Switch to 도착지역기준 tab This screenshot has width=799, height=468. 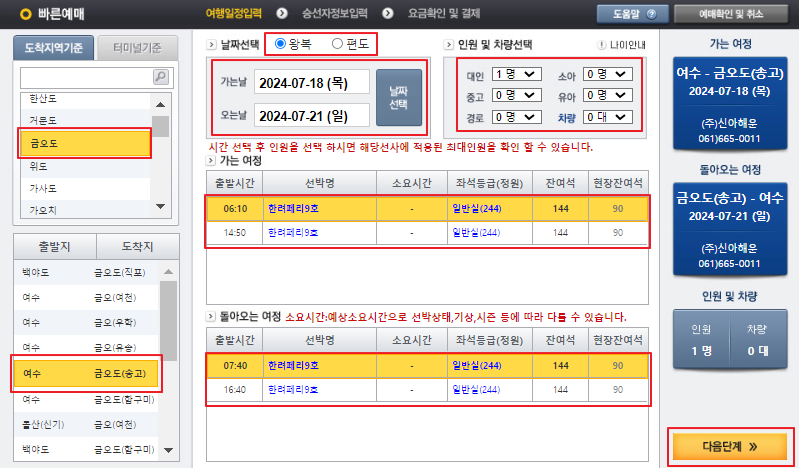click(x=54, y=48)
